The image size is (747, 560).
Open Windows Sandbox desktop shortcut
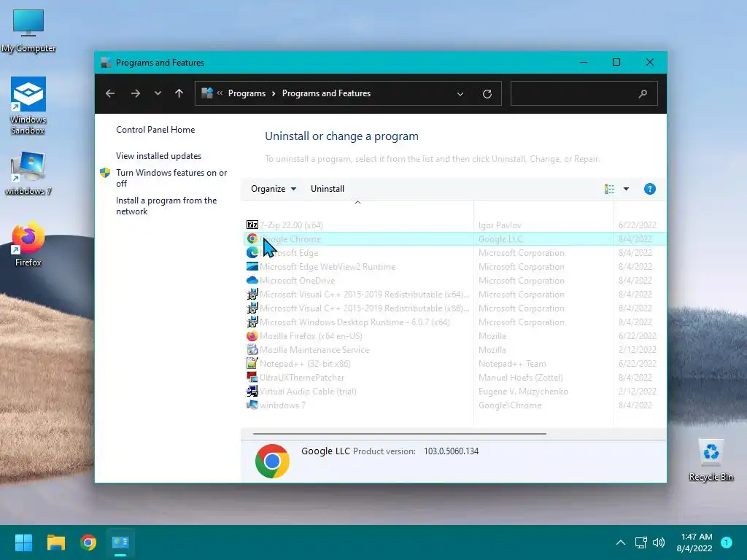tap(28, 106)
